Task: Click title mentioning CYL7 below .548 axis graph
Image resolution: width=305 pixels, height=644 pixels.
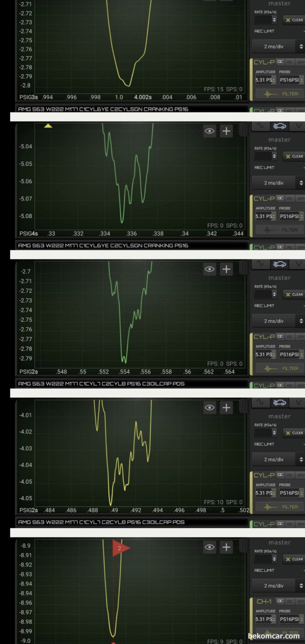Action: [101, 384]
